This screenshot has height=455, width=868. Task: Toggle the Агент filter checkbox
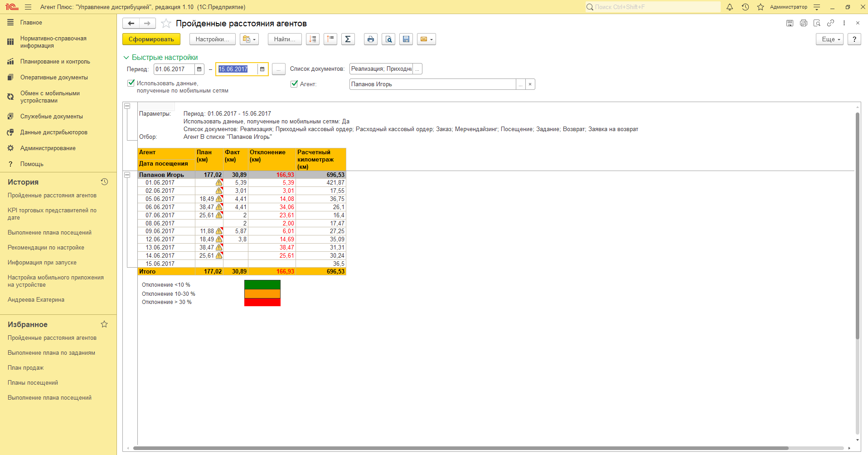pos(294,83)
